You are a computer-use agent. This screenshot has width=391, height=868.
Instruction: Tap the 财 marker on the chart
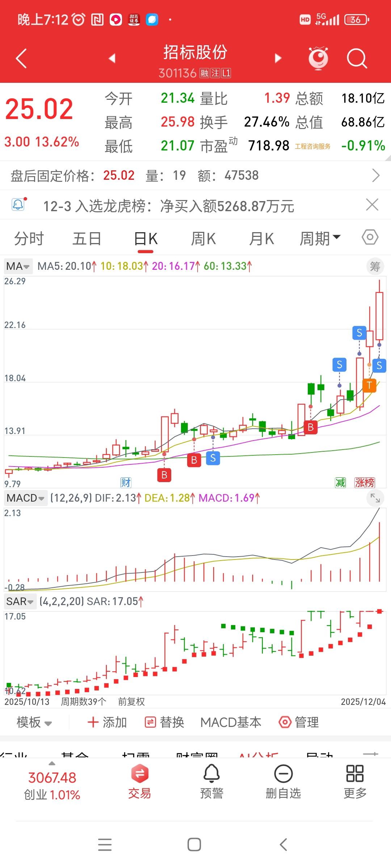pos(126,482)
